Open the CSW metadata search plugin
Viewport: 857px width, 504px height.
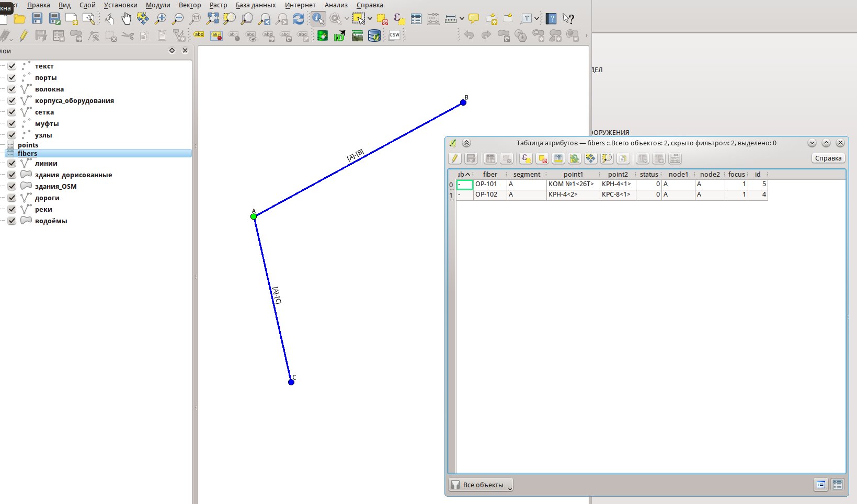click(394, 36)
